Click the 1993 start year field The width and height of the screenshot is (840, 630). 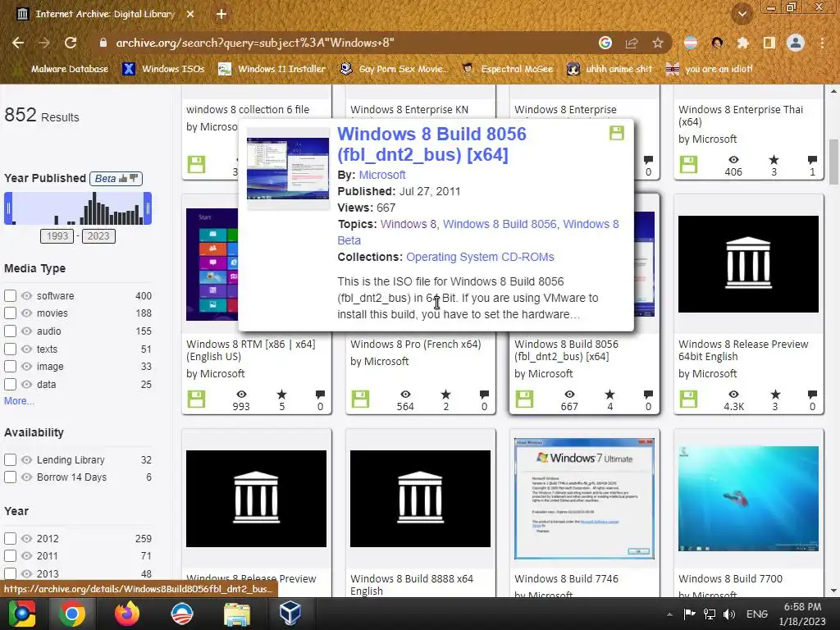pyautogui.click(x=57, y=236)
